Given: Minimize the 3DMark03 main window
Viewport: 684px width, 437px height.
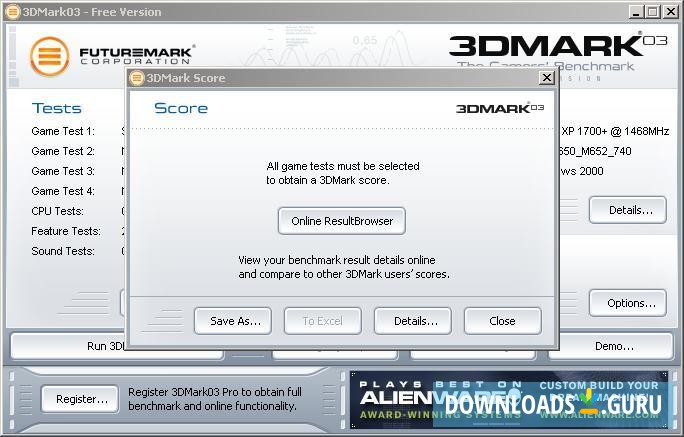Looking at the screenshot, I should 636,12.
